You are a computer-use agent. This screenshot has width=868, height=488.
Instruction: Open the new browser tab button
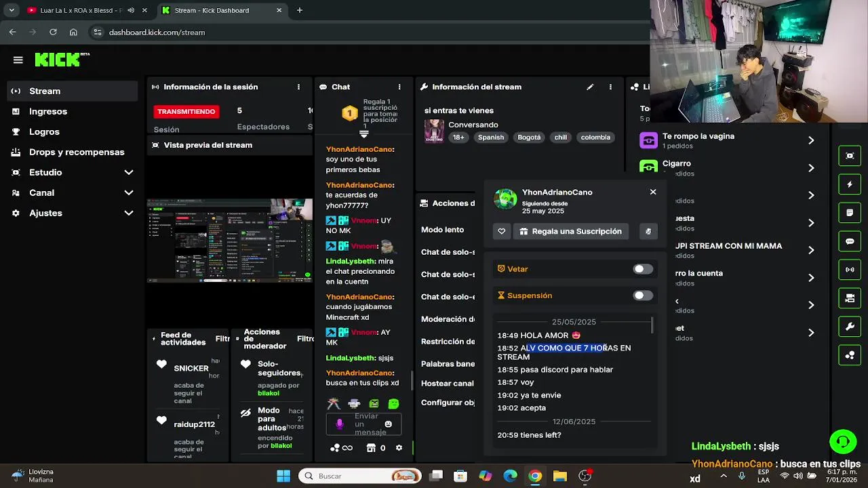coord(300,10)
